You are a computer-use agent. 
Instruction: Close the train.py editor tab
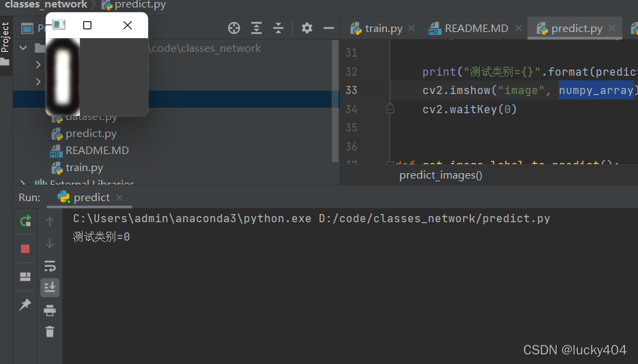[x=411, y=28]
